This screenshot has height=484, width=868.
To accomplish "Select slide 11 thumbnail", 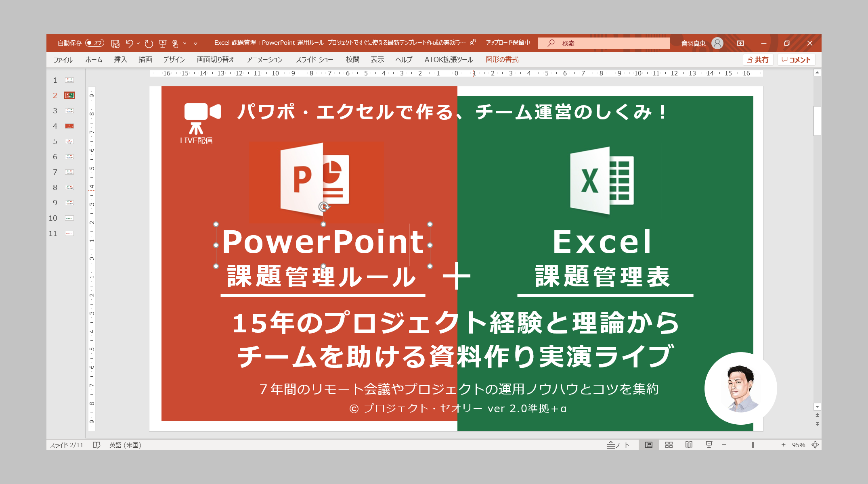I will [69, 233].
